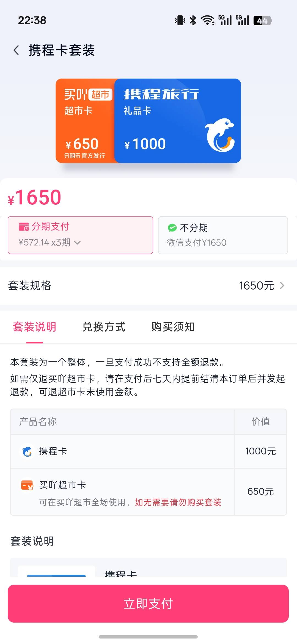
Task: Tap the chevron beside 1650元
Action: pyautogui.click(x=282, y=285)
